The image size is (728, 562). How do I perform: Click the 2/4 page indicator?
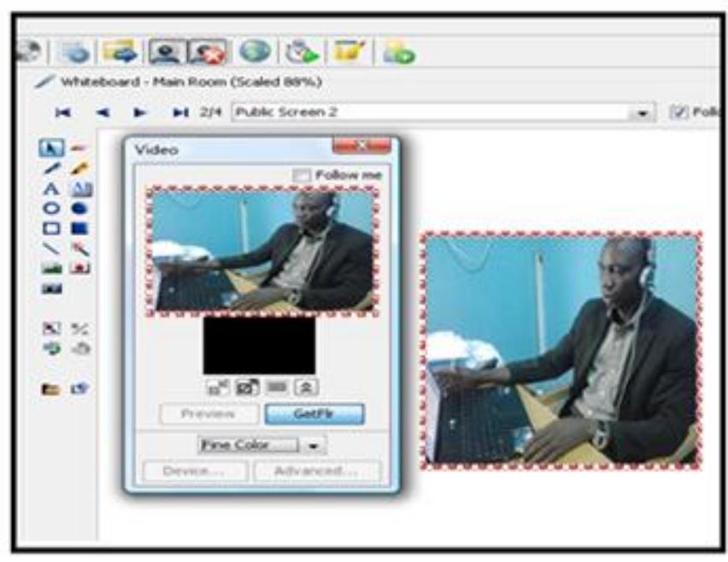(x=211, y=112)
